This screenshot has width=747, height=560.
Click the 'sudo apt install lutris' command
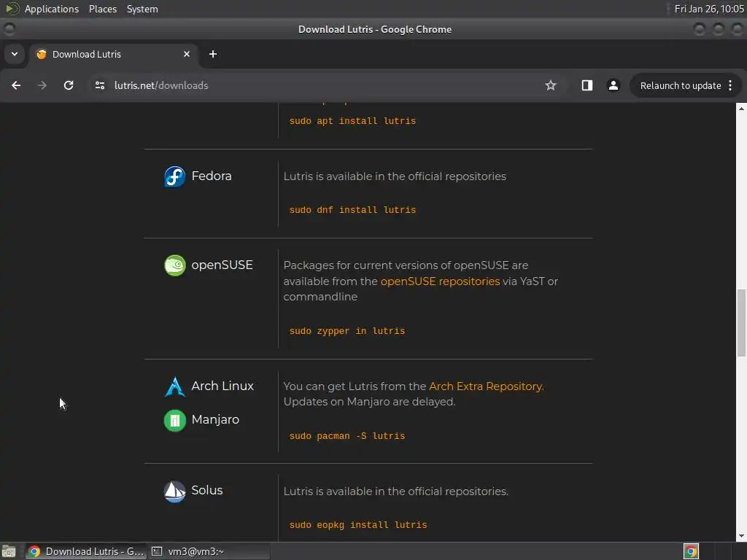(x=352, y=121)
